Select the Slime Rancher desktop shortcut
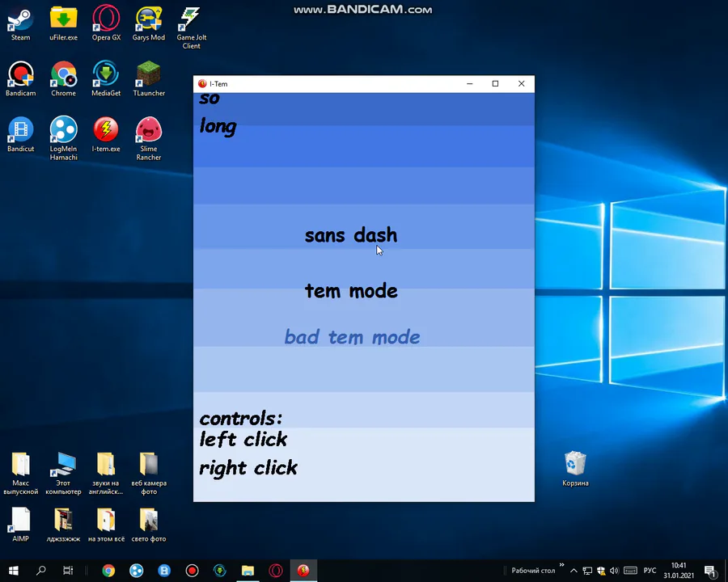 (149, 138)
